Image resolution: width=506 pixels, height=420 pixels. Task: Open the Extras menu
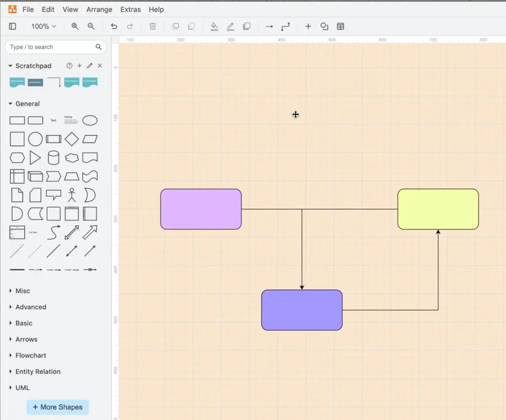click(130, 10)
